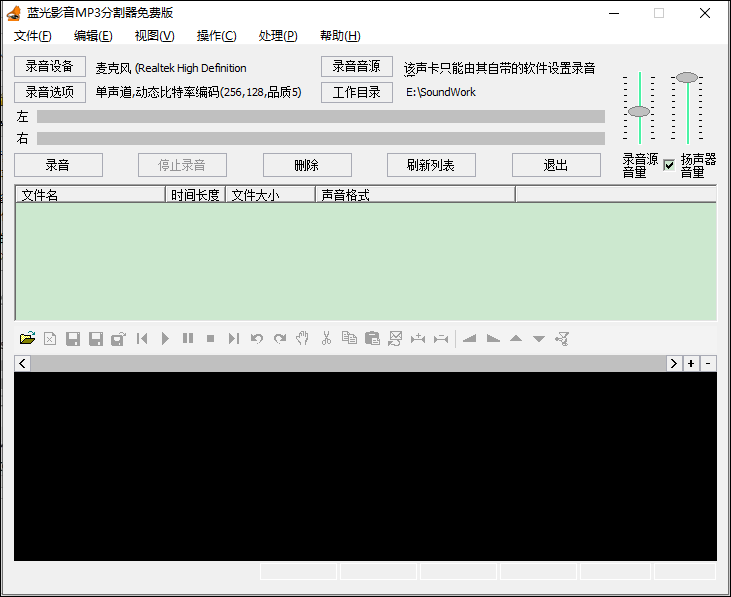Decrease volume with down triangle icon
The width and height of the screenshot is (731, 597).
click(x=539, y=339)
